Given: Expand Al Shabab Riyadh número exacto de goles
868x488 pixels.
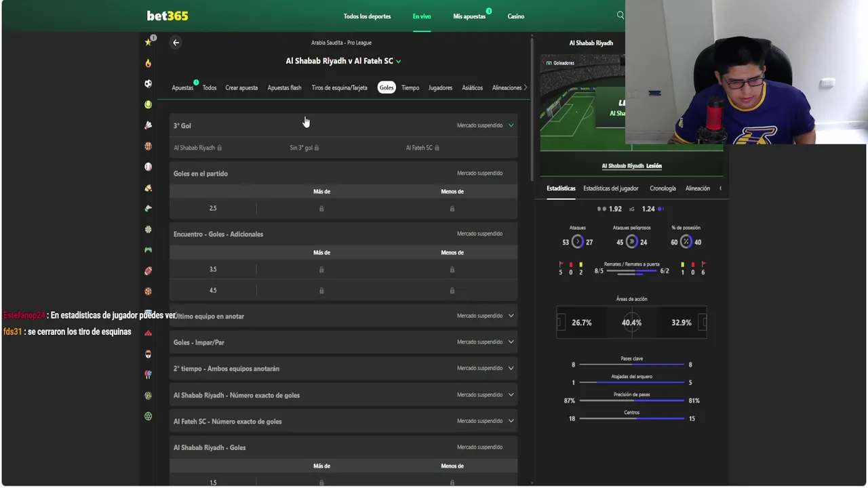Looking at the screenshot, I should tap(511, 395).
